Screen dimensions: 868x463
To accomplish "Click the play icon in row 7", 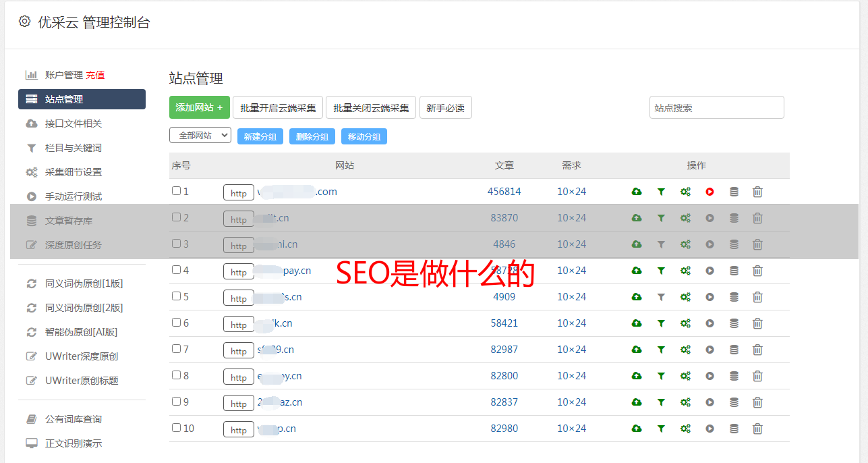I will pos(710,350).
